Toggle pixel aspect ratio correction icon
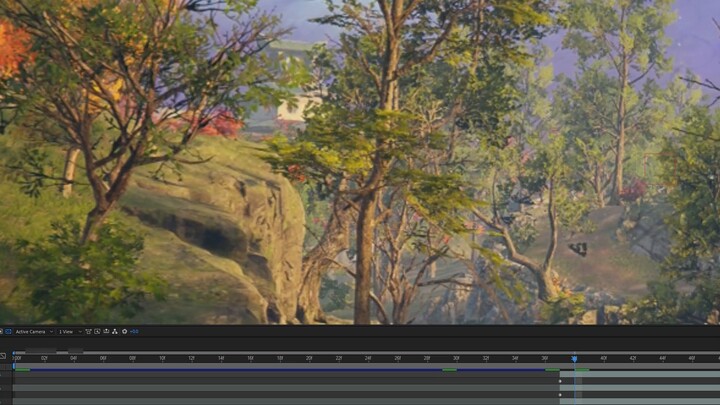720x405 pixels. (x=89, y=332)
